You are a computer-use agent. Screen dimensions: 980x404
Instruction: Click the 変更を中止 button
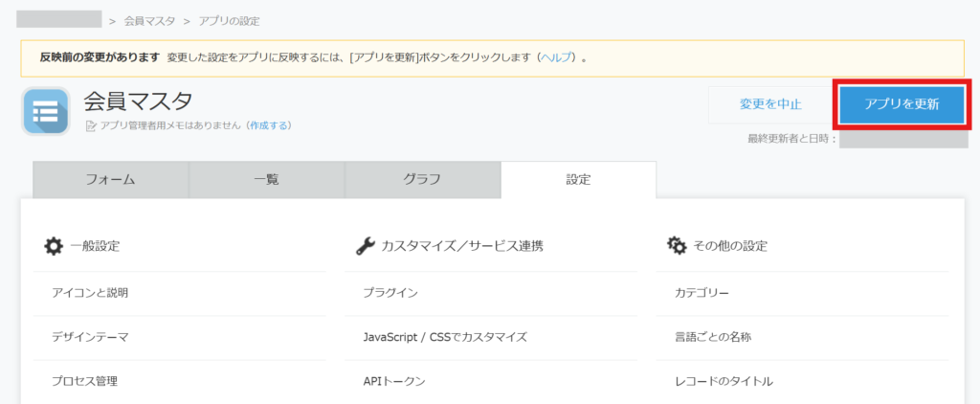770,104
